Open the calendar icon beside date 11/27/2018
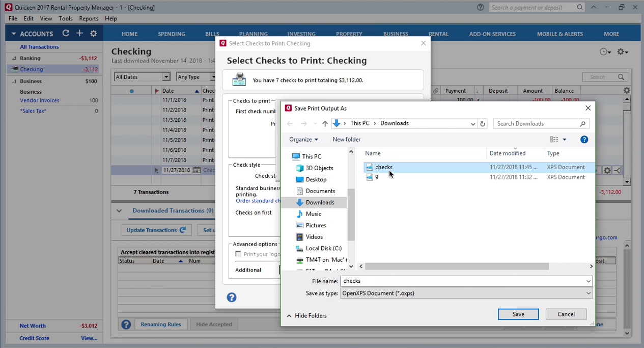 197,170
